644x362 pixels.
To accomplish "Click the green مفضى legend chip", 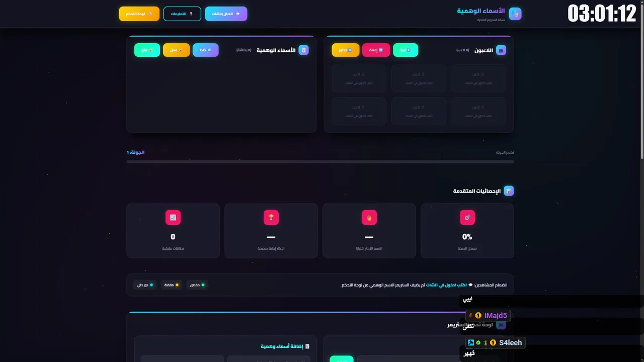I will tap(197, 285).
